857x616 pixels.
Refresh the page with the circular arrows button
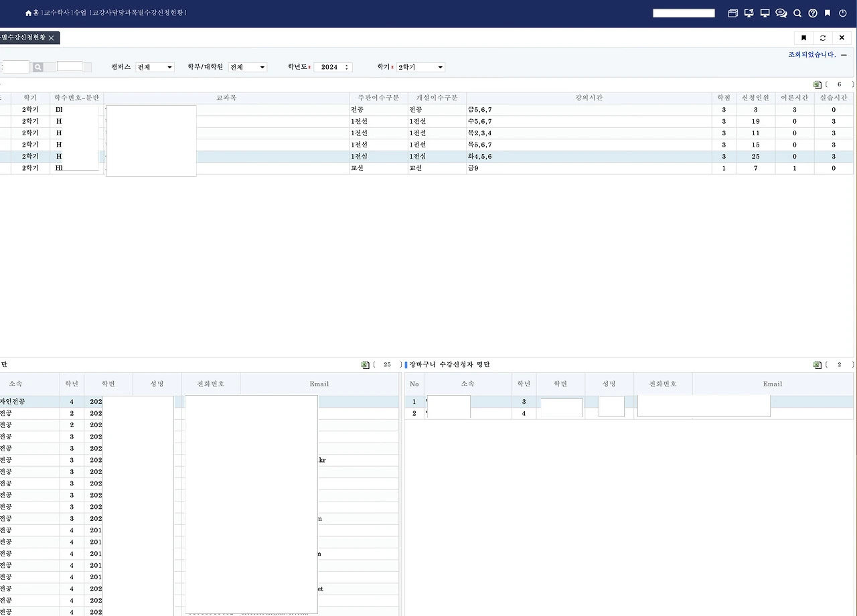pyautogui.click(x=823, y=38)
